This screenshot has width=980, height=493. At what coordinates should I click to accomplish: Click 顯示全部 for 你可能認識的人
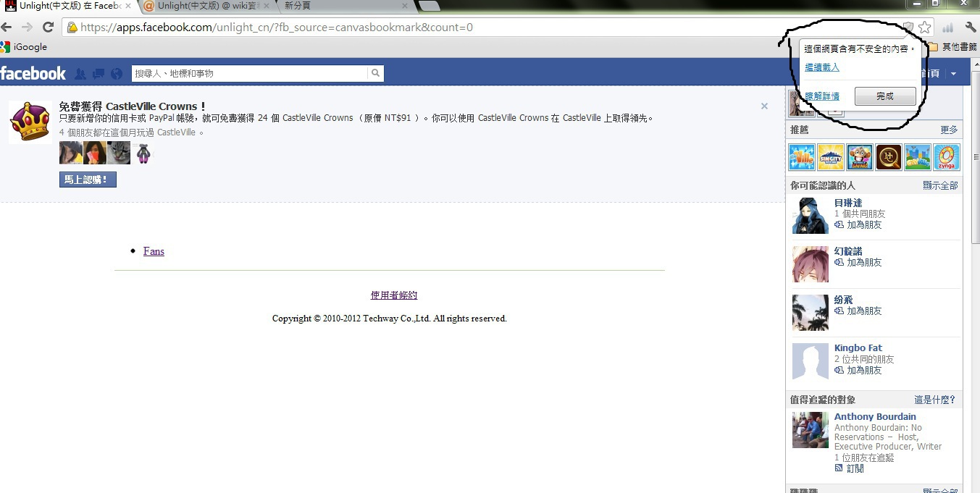tap(940, 186)
